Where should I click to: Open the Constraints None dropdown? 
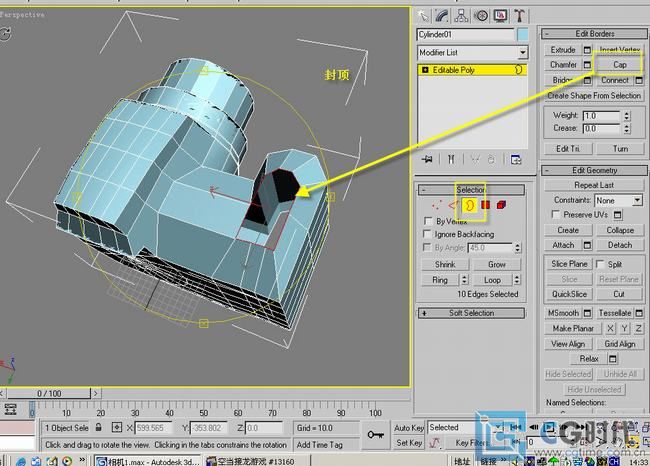pyautogui.click(x=637, y=201)
